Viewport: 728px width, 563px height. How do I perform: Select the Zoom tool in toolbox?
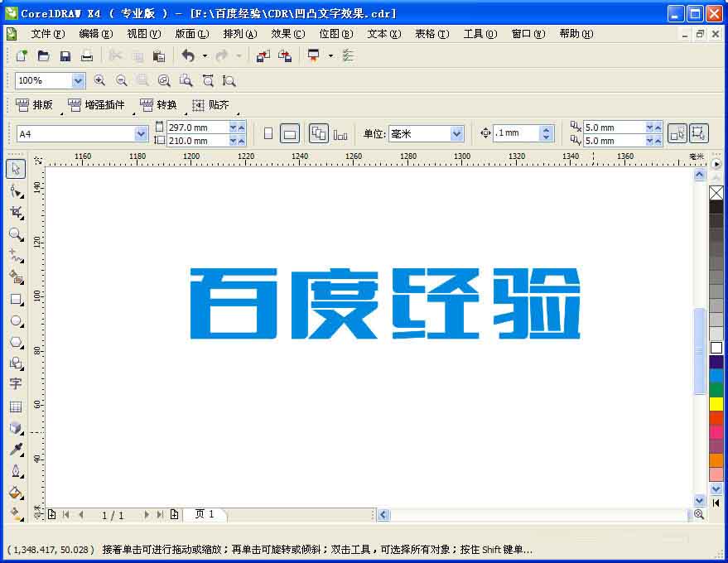pyautogui.click(x=16, y=234)
